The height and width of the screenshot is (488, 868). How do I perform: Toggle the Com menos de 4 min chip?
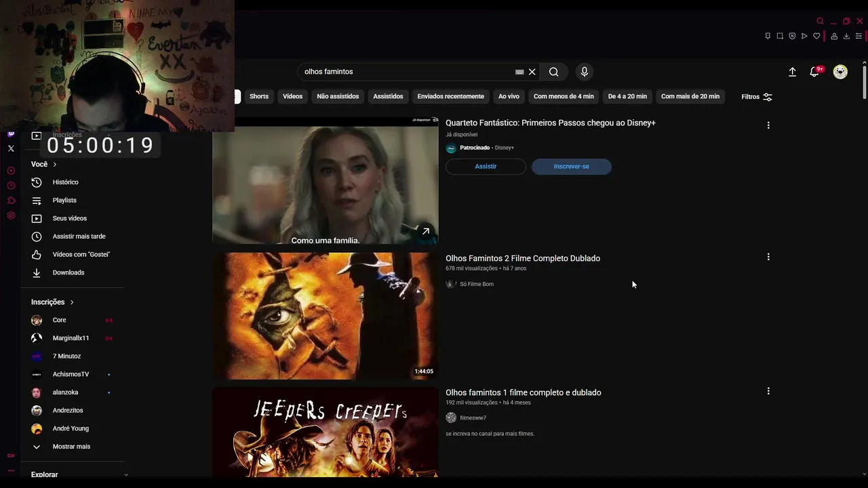[564, 96]
